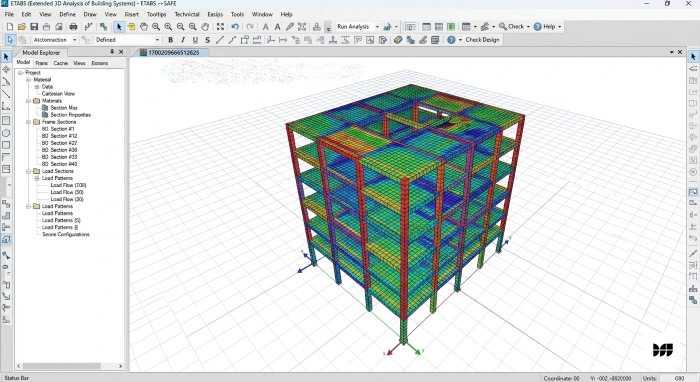Activate the Pan hand tool
700x382 pixels.
tap(144, 27)
